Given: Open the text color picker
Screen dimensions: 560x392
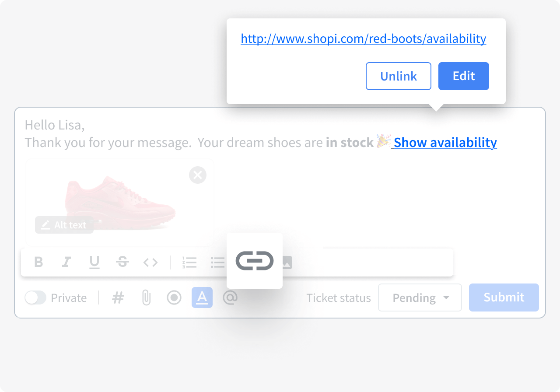Looking at the screenshot, I should 202,297.
